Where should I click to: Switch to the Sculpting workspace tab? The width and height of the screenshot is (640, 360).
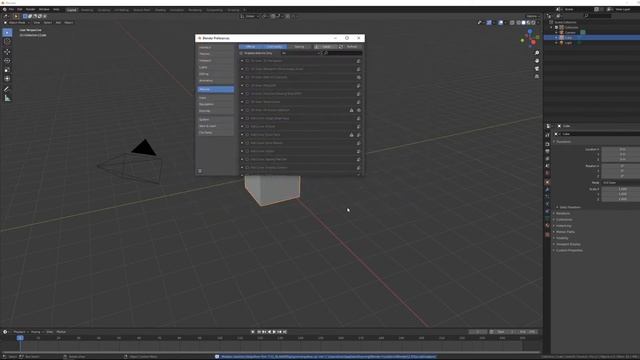[x=104, y=10]
